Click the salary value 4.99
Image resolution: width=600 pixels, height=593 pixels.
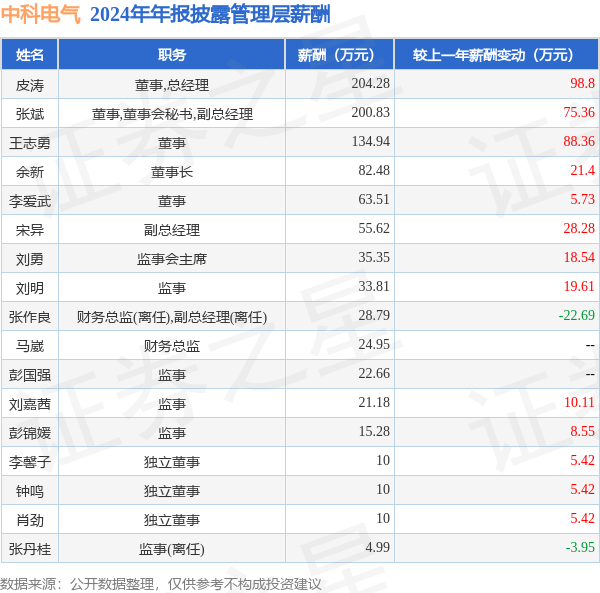point(377,547)
